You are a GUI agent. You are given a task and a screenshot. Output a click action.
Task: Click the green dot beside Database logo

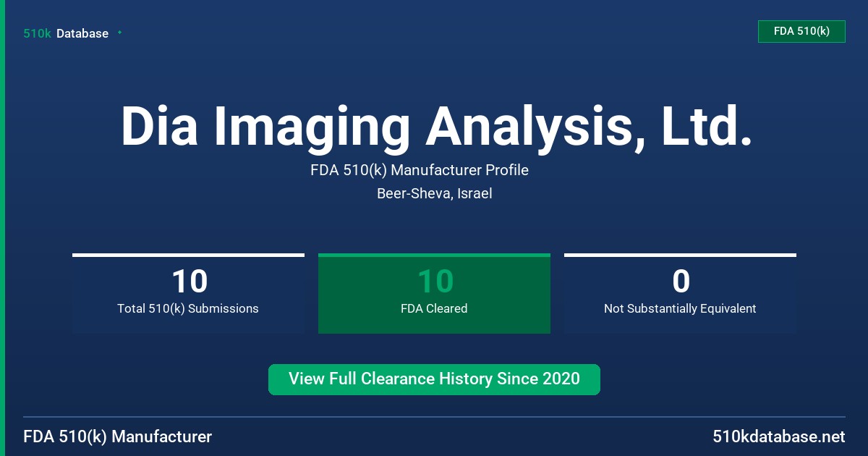click(x=119, y=33)
